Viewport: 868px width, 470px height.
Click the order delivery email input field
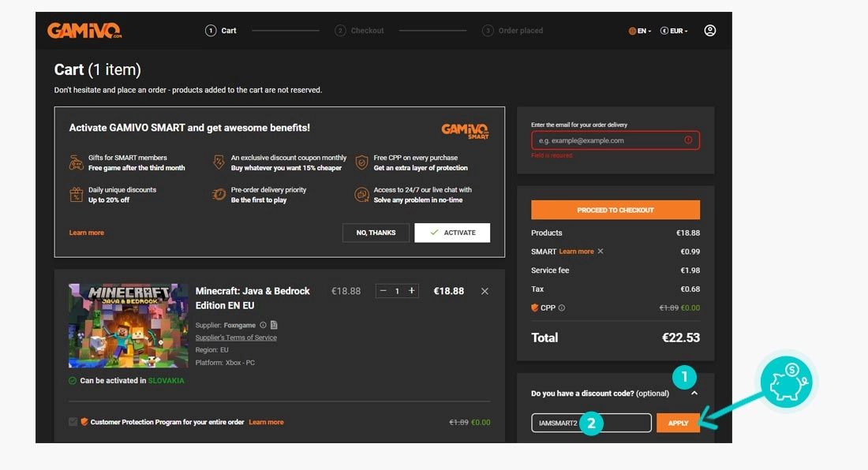[615, 140]
